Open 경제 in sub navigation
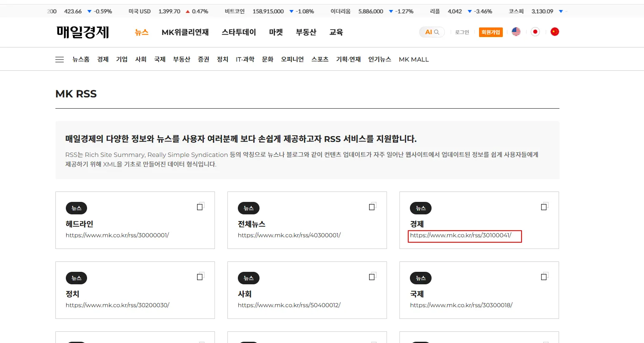This screenshot has height=343, width=644. 103,60
